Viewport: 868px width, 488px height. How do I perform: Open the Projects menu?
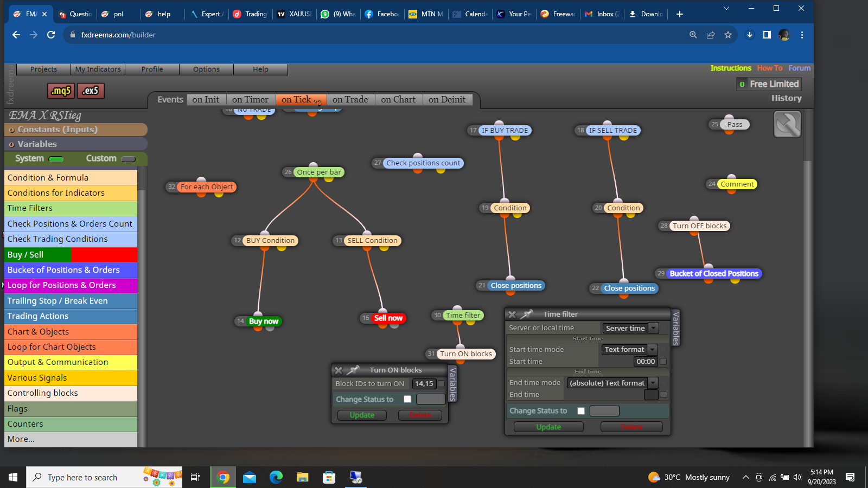coord(44,69)
